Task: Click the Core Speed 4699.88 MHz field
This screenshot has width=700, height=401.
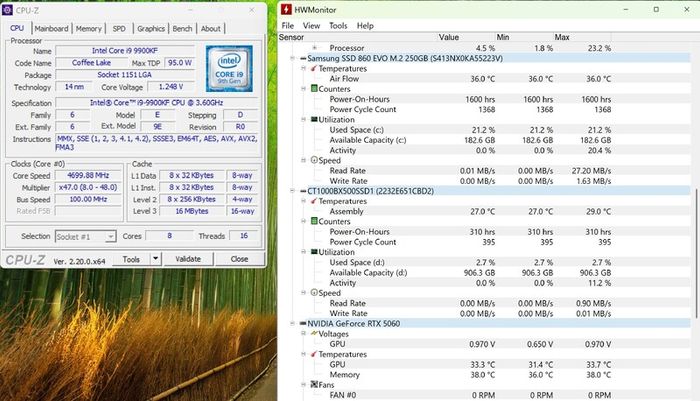Action: pos(88,175)
